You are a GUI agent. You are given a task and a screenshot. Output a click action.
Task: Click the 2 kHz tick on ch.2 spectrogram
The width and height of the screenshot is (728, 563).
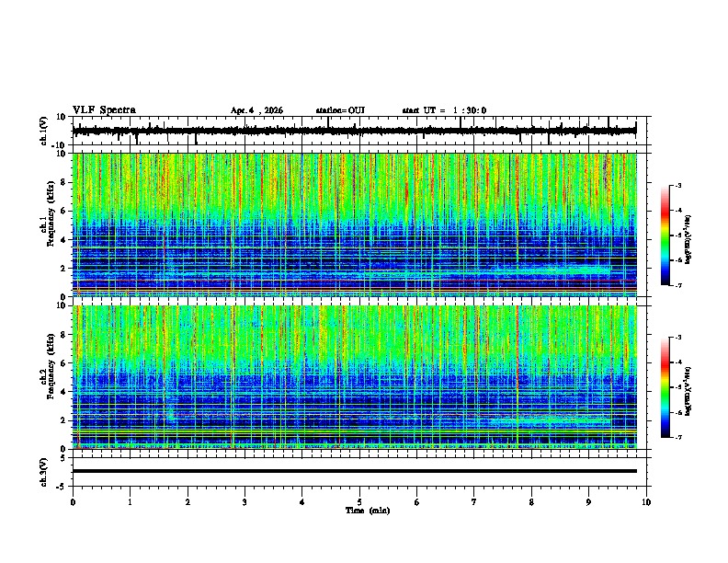click(63, 420)
